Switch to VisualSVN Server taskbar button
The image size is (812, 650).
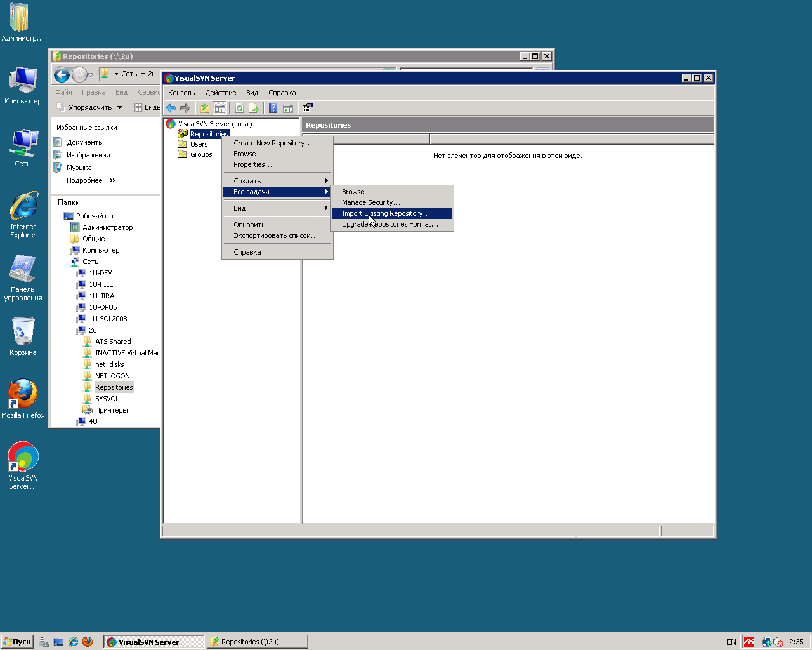point(154,642)
